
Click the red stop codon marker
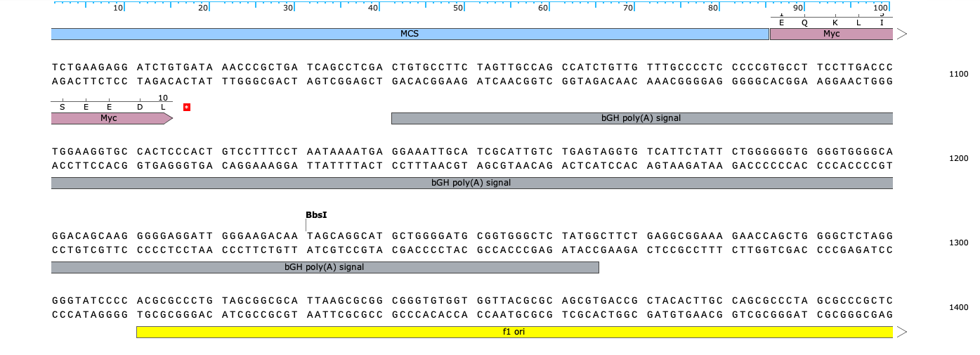point(187,107)
